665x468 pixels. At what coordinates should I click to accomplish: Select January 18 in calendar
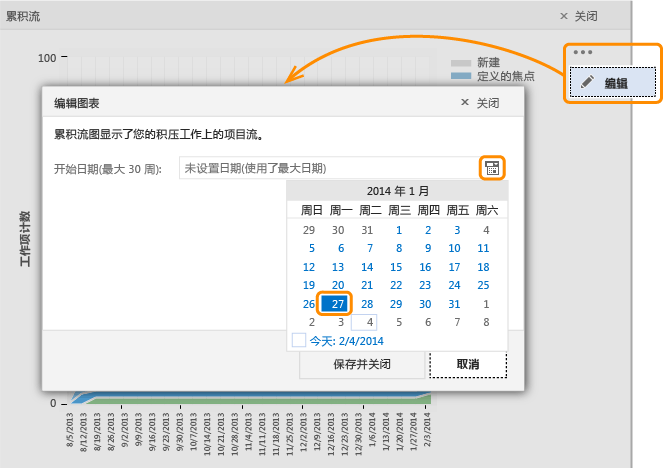(x=483, y=267)
